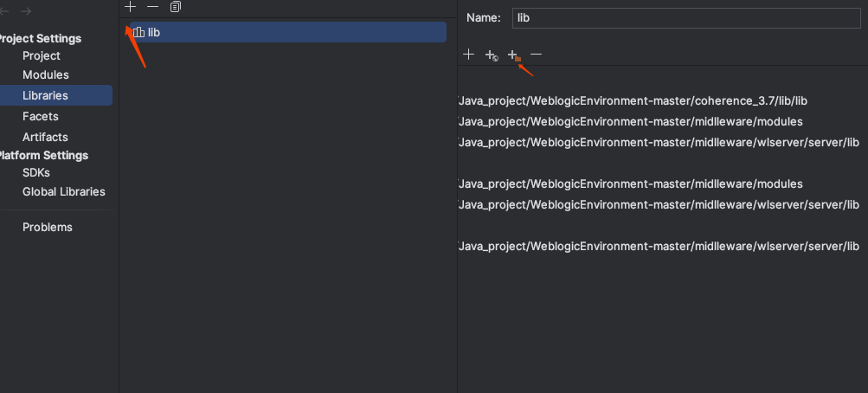This screenshot has height=393, width=868.
Task: Add a root to lib library
Action: [x=468, y=55]
